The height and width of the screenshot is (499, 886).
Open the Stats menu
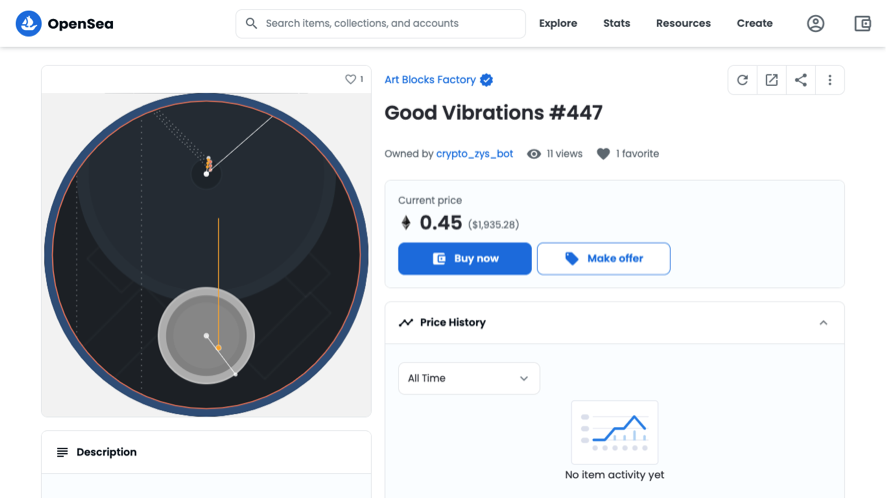coord(616,24)
